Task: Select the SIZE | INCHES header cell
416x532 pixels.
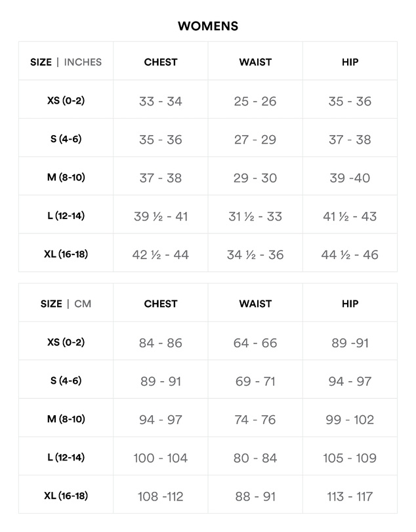Action: click(66, 62)
